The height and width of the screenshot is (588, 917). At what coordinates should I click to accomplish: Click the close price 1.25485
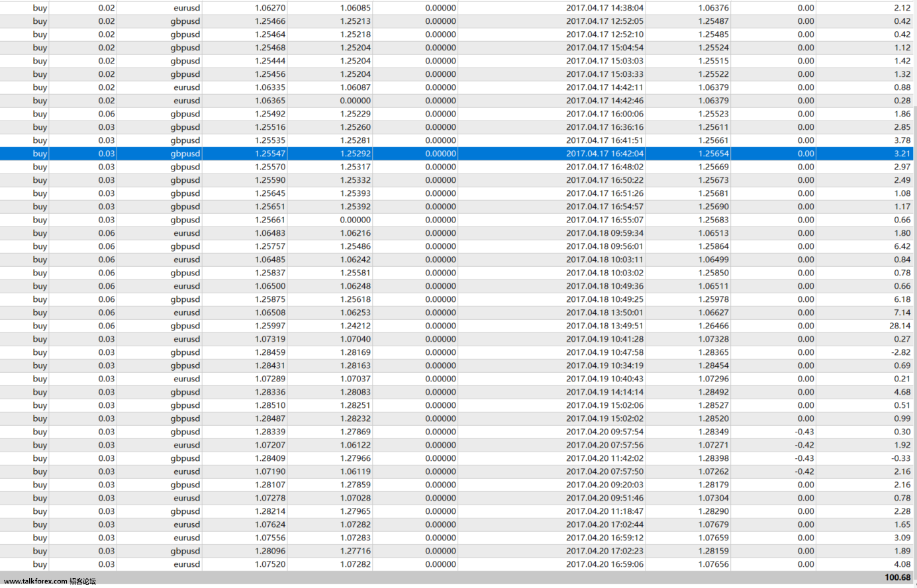coord(713,34)
